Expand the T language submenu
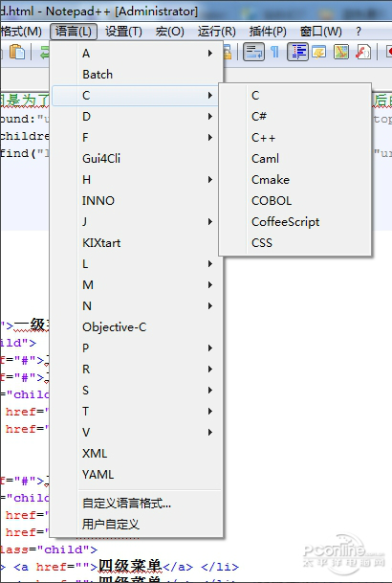 click(137, 412)
